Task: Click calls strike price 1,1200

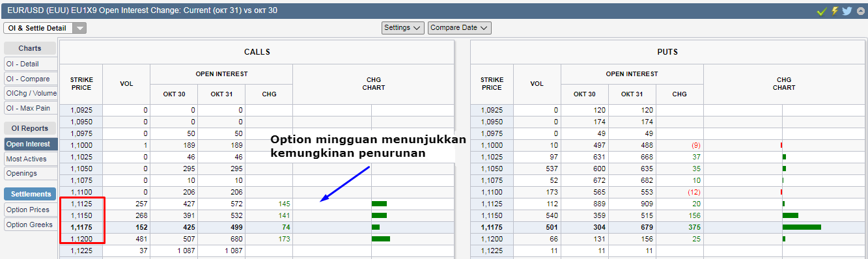Action: [81, 239]
